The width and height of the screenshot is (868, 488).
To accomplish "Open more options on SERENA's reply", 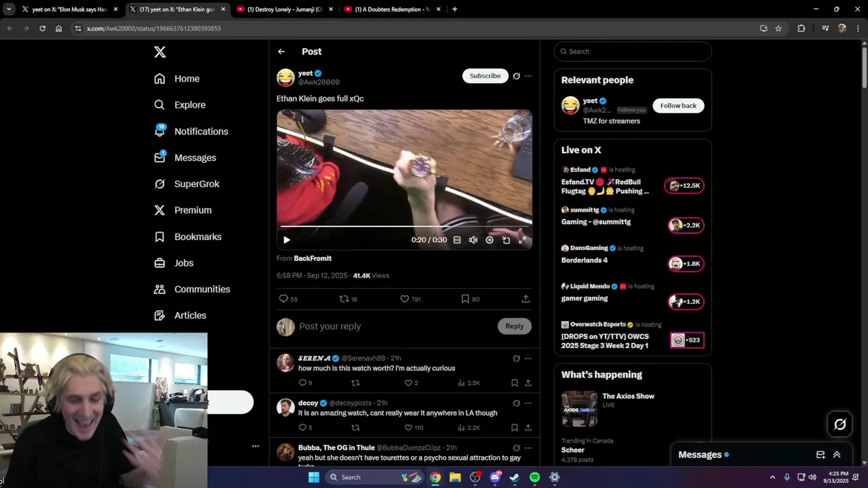I will click(528, 359).
